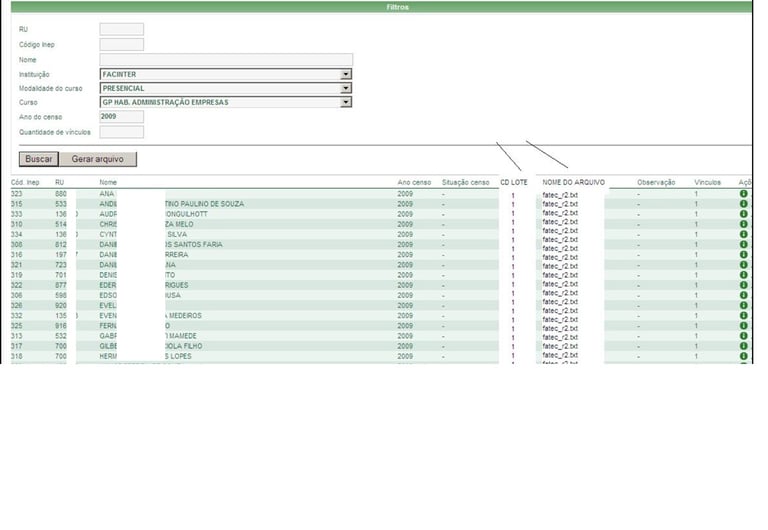Click the green action icon for Cód. Inep 319
The height and width of the screenshot is (530, 768).
point(744,275)
